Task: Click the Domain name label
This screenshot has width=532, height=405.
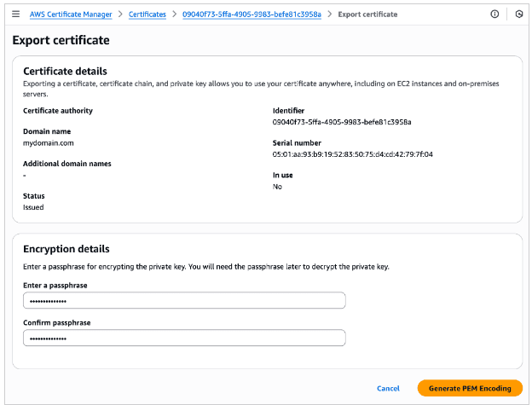Action: pyautogui.click(x=47, y=131)
